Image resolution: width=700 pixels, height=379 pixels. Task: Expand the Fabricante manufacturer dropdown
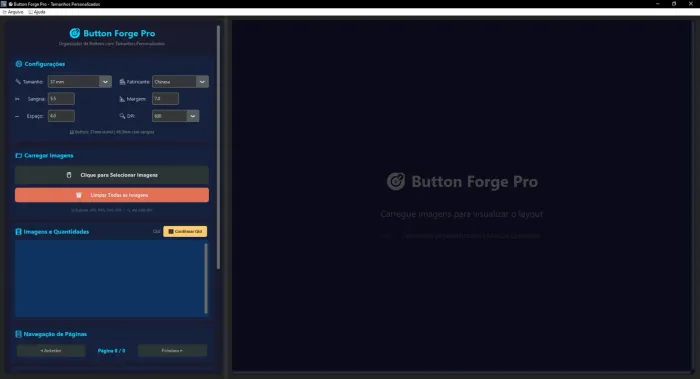click(x=180, y=82)
